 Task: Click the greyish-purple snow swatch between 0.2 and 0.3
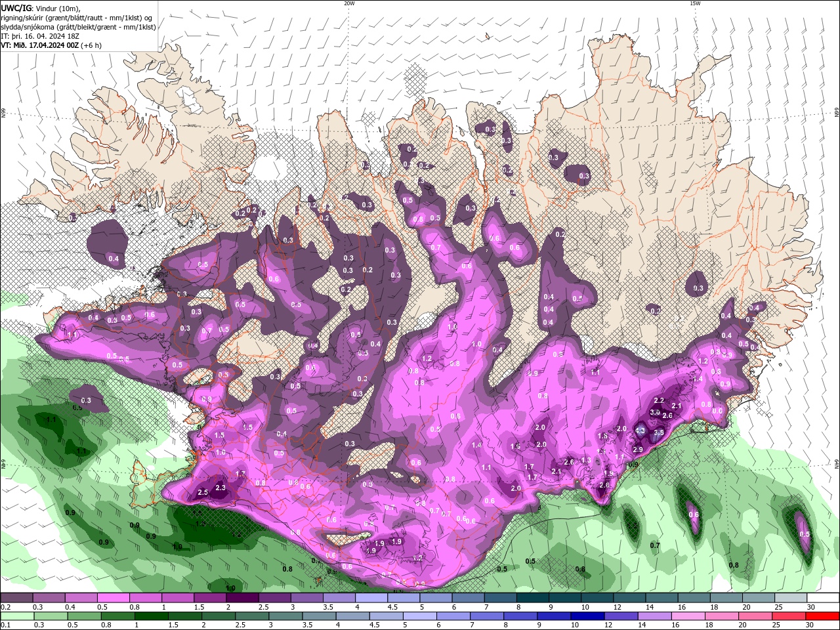coord(16,598)
